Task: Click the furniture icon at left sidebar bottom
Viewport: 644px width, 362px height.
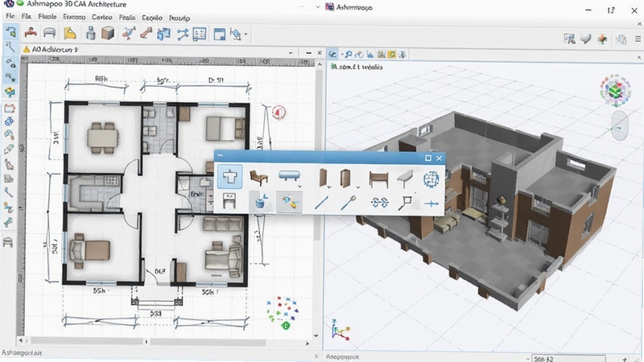Action: click(8, 242)
